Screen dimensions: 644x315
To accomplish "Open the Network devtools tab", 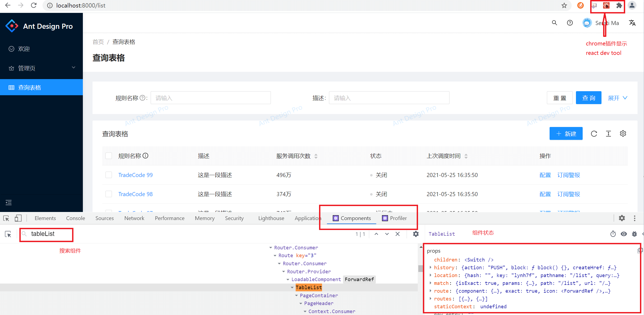I will pos(134,218).
